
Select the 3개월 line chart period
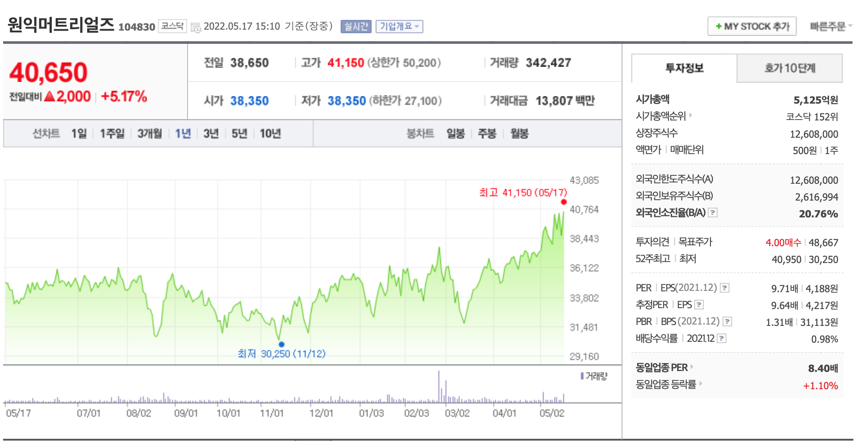[x=150, y=133]
